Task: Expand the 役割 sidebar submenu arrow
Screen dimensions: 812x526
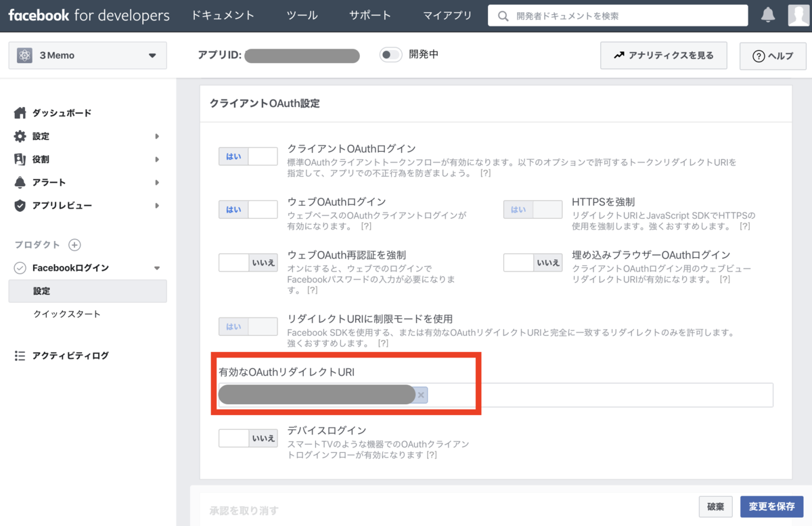Action: click(x=157, y=159)
